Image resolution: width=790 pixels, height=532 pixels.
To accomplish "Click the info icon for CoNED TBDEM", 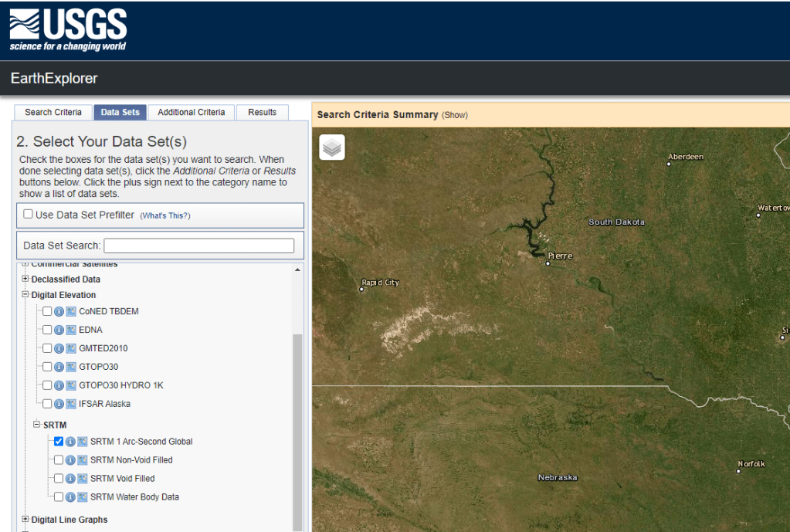I will (59, 311).
